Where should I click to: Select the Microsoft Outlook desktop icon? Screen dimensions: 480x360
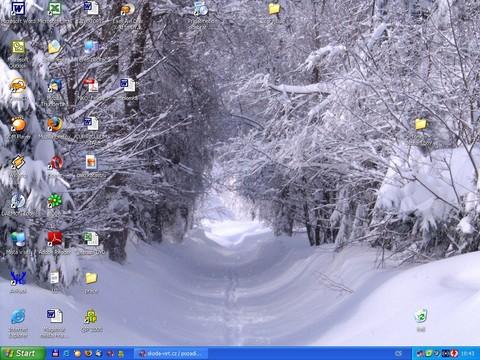tap(18, 48)
